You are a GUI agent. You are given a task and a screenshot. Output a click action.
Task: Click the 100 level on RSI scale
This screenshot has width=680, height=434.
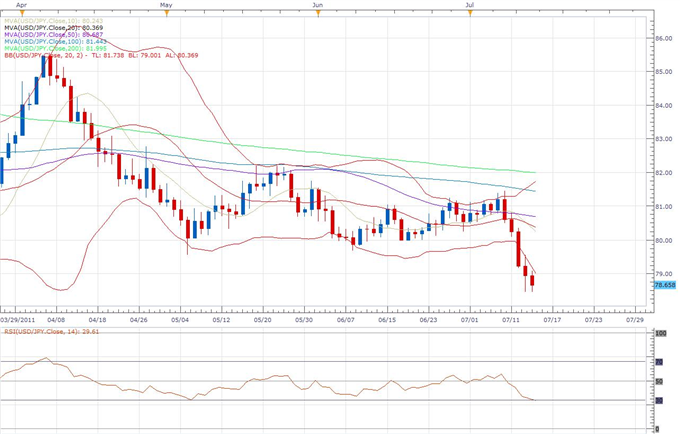(x=660, y=332)
